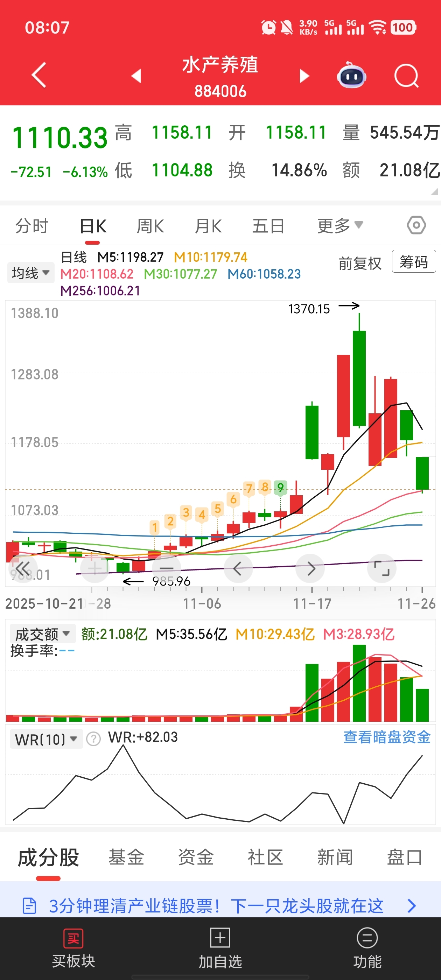
Task: Open 更多 period dropdown
Action: point(340,226)
